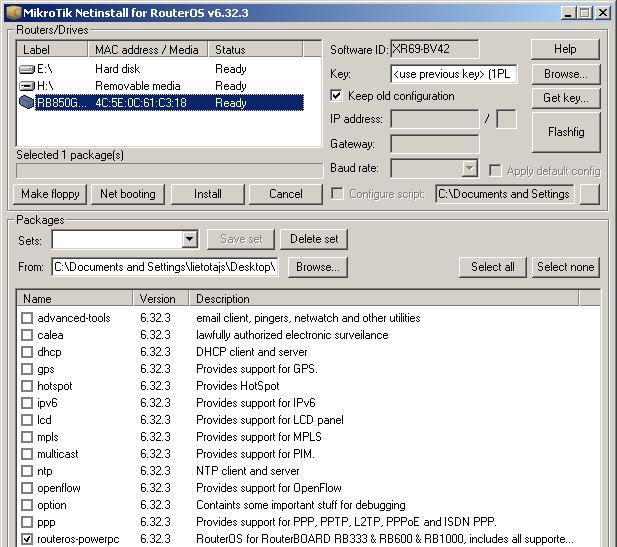Sort packages by Version column header
Viewport: 617px width, 547px height.
click(161, 299)
